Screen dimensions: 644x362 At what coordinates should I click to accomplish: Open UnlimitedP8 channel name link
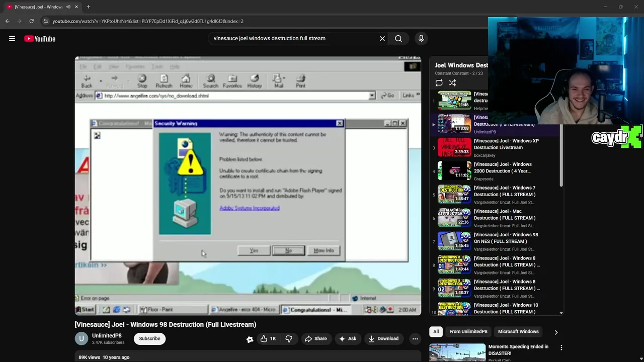point(107,335)
